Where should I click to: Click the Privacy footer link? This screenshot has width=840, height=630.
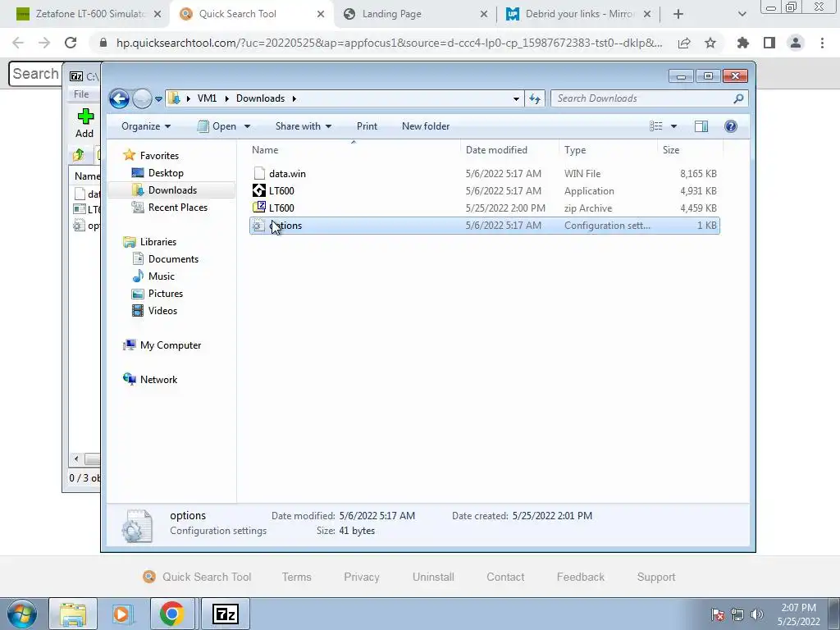[362, 577]
